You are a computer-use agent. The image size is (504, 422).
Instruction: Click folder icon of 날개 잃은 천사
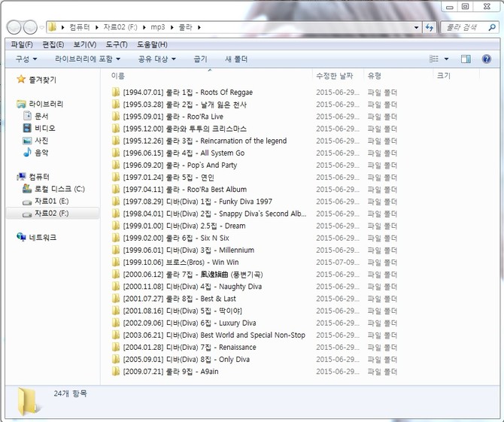116,105
